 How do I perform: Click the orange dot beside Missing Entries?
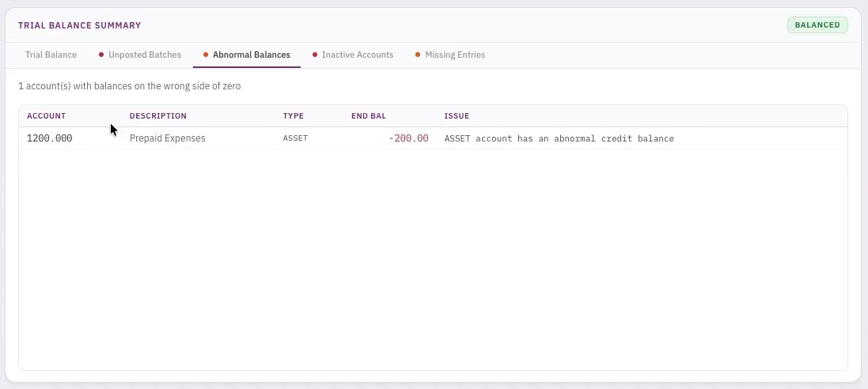pos(418,55)
